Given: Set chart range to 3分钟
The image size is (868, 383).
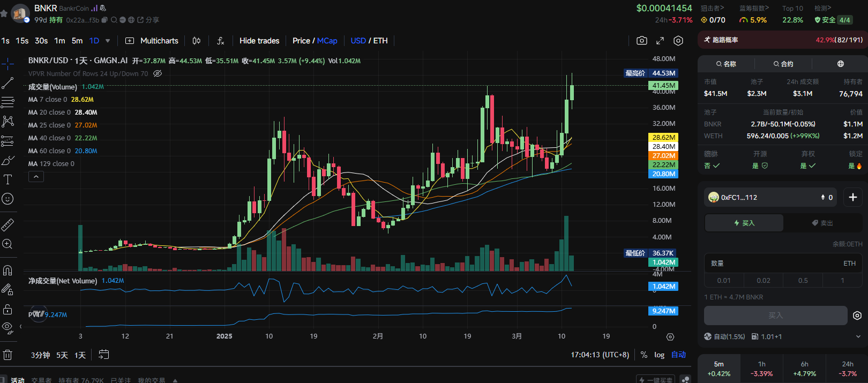Looking at the screenshot, I should (x=40, y=355).
